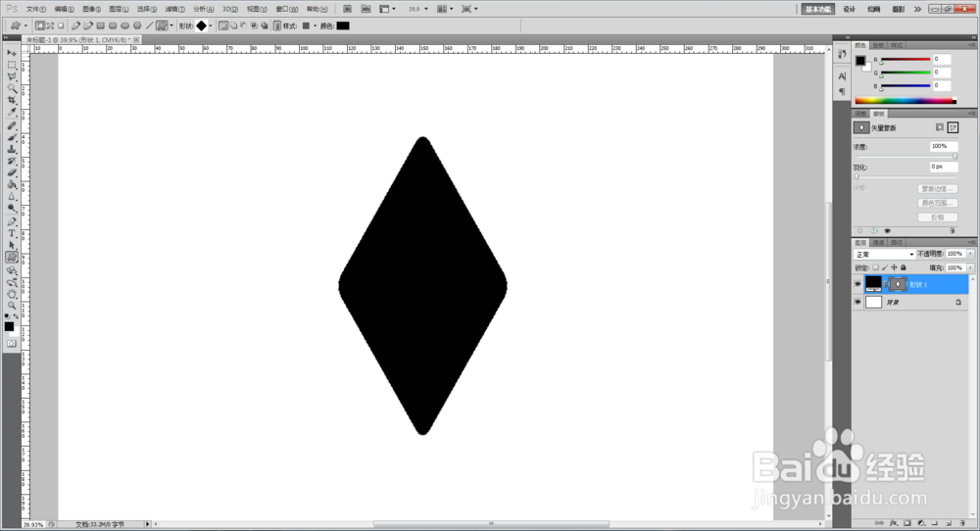Open the tool preset picker dropdown
The width and height of the screenshot is (980, 531).
(x=25, y=25)
